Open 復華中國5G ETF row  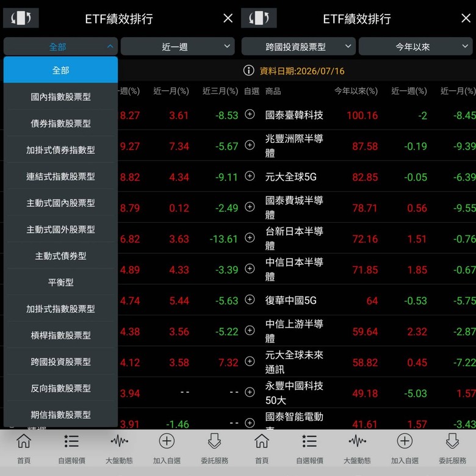pyautogui.click(x=358, y=300)
